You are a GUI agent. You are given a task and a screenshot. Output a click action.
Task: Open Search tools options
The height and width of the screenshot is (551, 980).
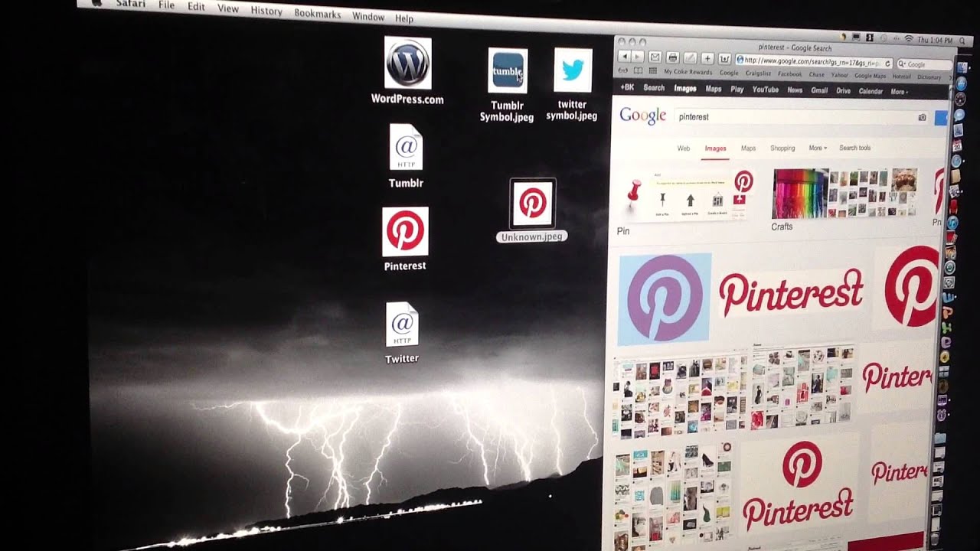tap(855, 148)
